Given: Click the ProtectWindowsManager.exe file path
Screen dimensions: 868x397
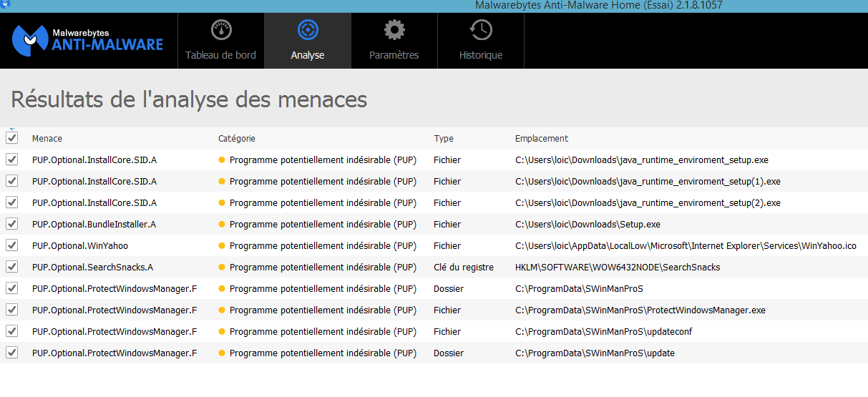Looking at the screenshot, I should point(640,310).
